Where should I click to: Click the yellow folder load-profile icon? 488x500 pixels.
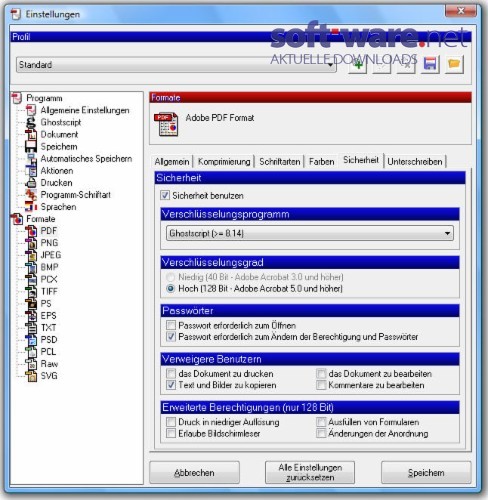pyautogui.click(x=454, y=64)
